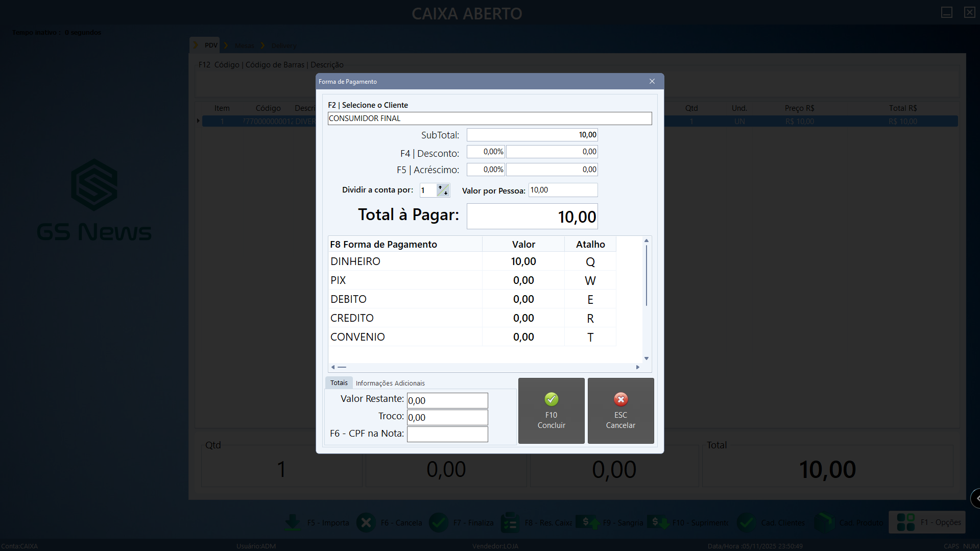Open the F1 Opções grid icon

[x=905, y=522]
